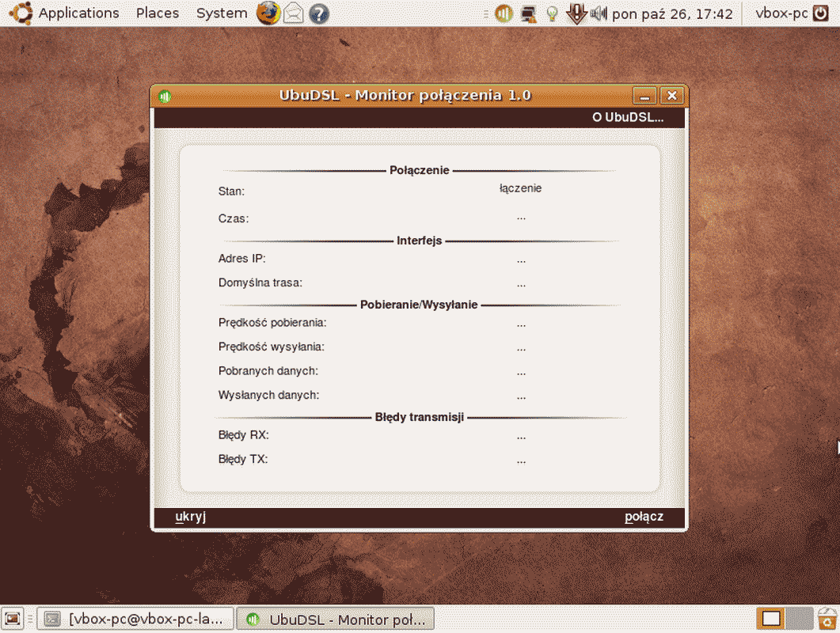Click the UbuDSL window title bar icon
This screenshot has width=840, height=633.
(x=165, y=97)
